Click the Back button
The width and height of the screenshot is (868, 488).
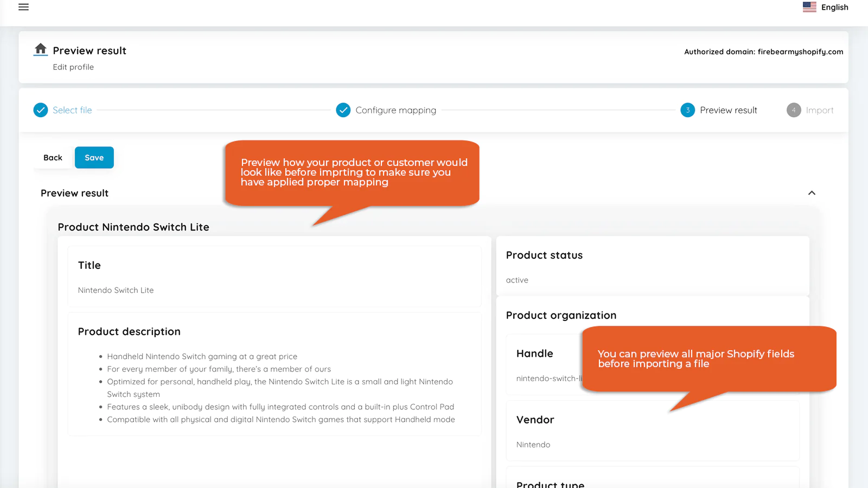[x=53, y=158]
